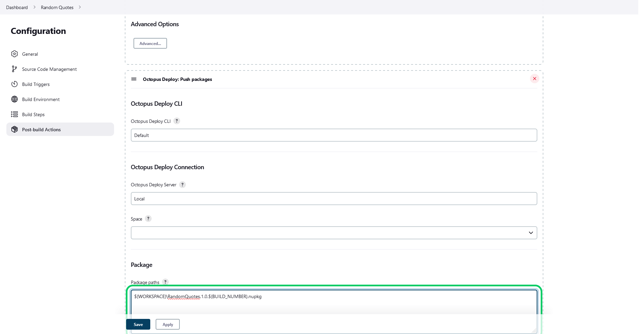Viewport: 644px width, 334px height.
Task: Open Random Quotes breadcrumb link
Action: tap(57, 7)
